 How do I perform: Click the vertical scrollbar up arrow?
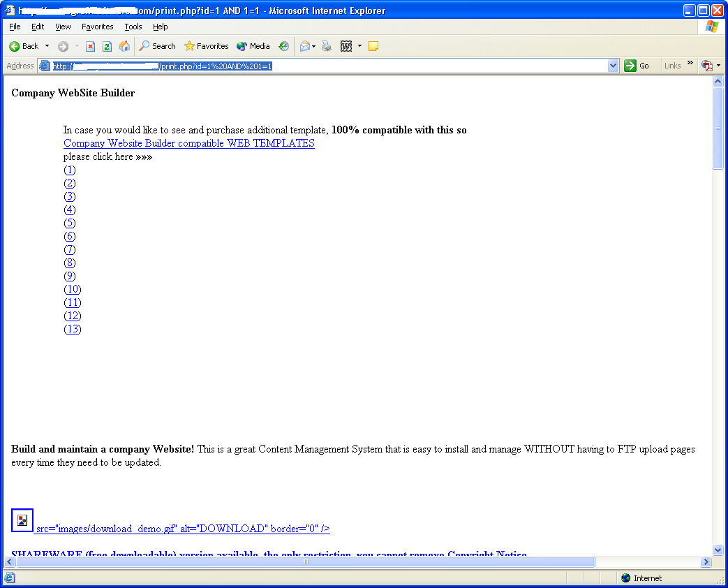tap(718, 81)
